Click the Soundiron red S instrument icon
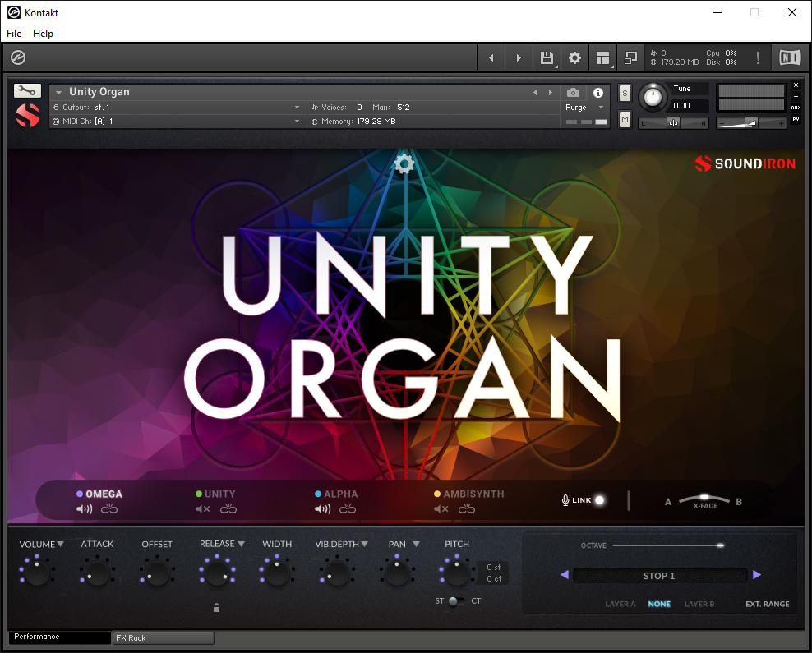The height and width of the screenshot is (653, 812). [x=28, y=115]
